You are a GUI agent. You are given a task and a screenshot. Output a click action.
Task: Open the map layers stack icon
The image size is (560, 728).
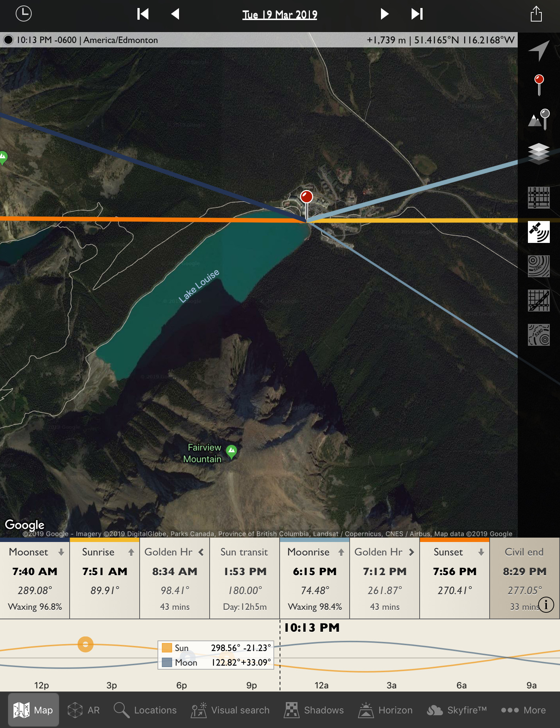click(x=539, y=154)
